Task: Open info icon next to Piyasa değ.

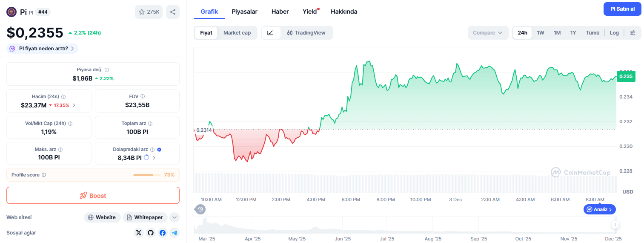Action: click(107, 69)
